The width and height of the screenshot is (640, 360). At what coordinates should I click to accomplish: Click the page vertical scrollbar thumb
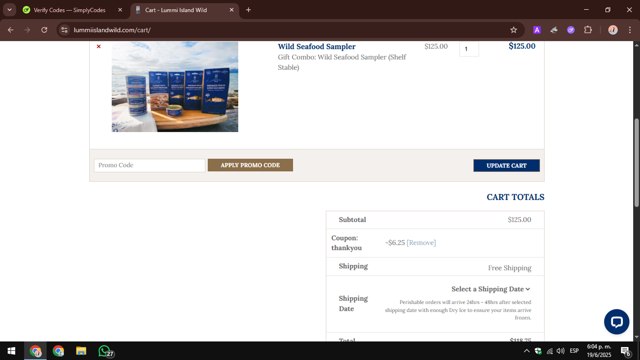click(636, 162)
